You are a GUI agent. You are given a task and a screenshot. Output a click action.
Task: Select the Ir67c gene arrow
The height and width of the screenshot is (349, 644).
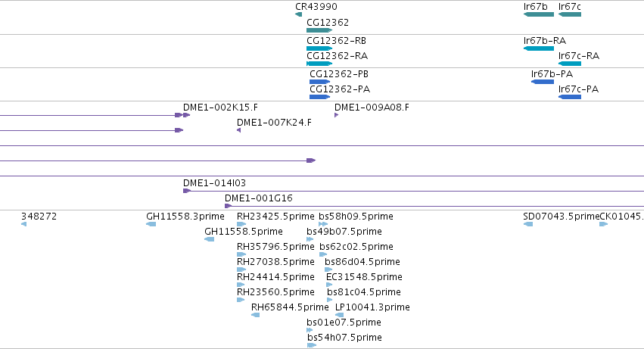point(570,14)
